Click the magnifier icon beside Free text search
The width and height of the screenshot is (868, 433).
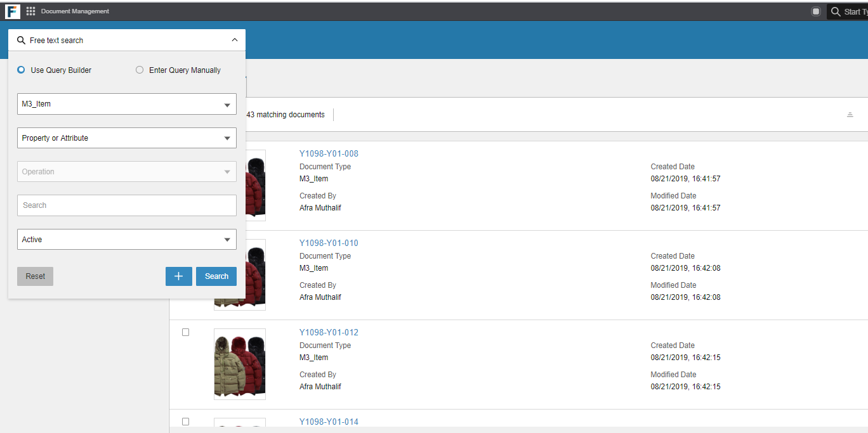22,40
